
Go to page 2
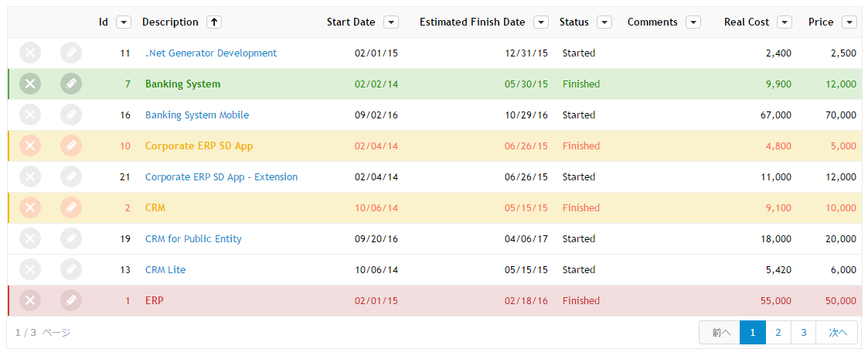coord(778,333)
